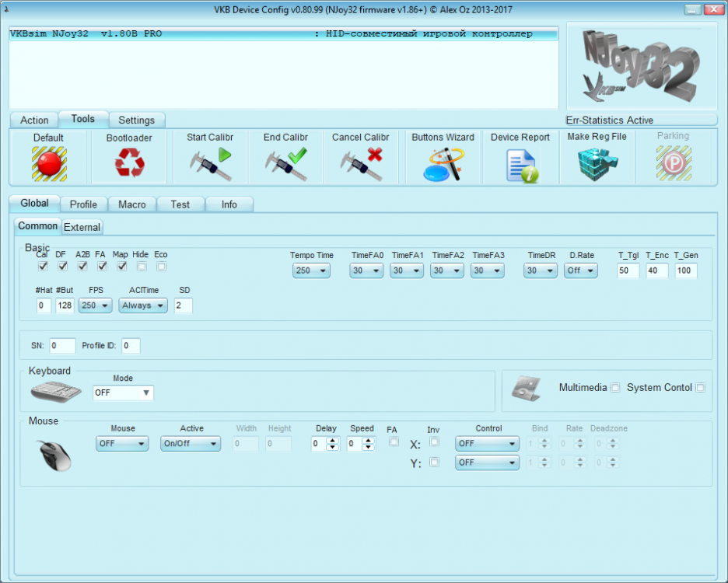Finish calibration with the End Calibr icon

[286, 164]
